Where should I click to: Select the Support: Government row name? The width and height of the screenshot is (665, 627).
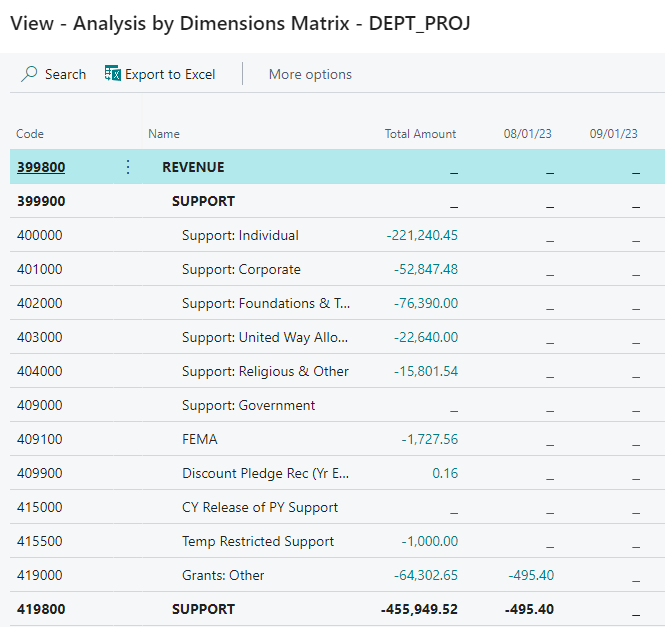point(248,406)
